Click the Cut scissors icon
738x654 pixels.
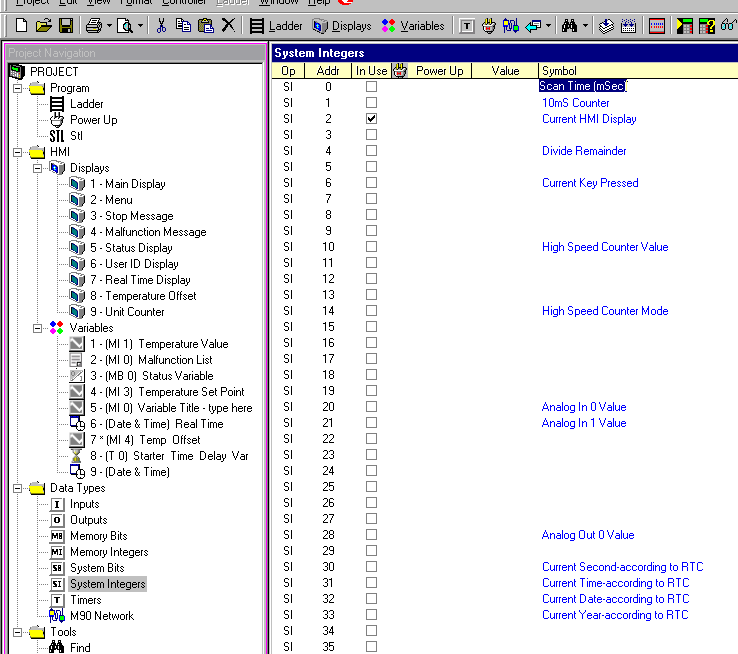[161, 26]
